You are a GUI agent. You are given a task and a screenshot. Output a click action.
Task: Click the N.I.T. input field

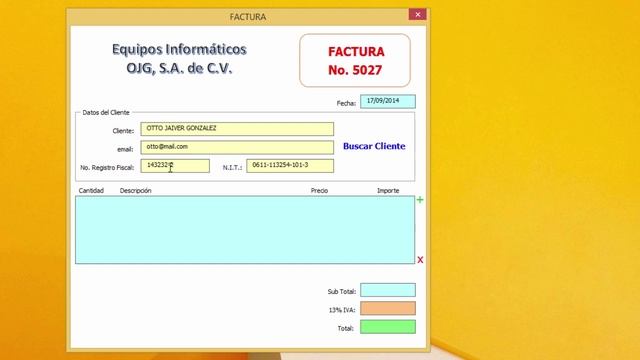[290, 166]
